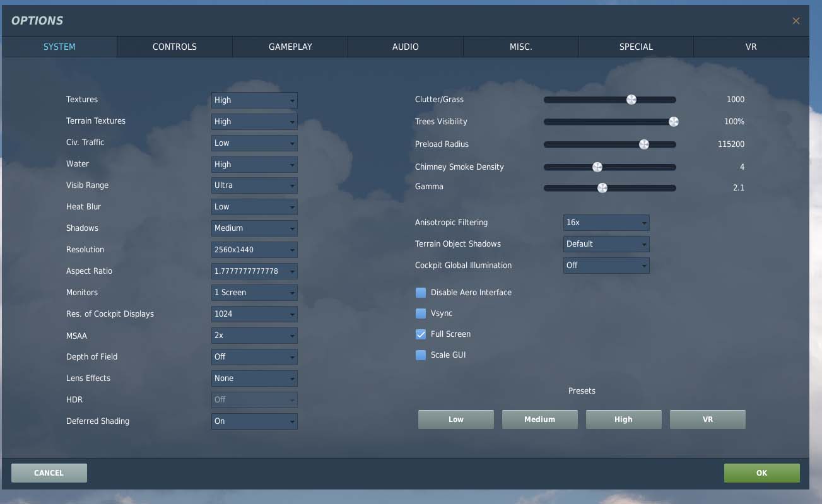Open the Textures dropdown

click(x=254, y=100)
